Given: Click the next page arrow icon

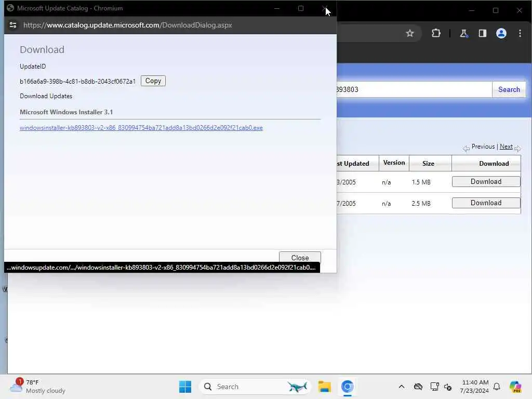Looking at the screenshot, I should [517, 148].
